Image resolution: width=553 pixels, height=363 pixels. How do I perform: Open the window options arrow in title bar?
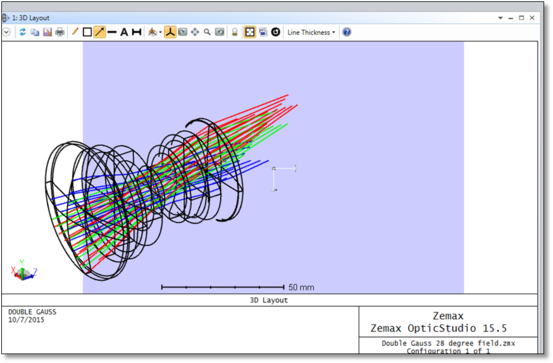click(500, 18)
